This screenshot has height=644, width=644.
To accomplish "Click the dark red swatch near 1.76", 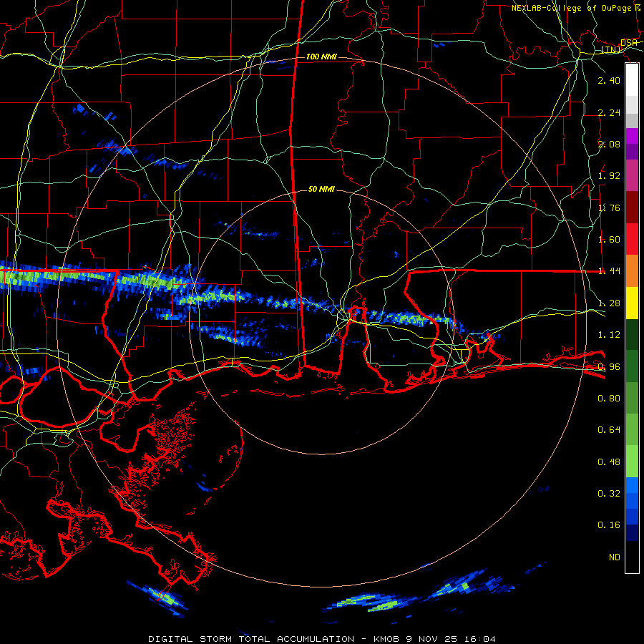I will pyautogui.click(x=632, y=207).
